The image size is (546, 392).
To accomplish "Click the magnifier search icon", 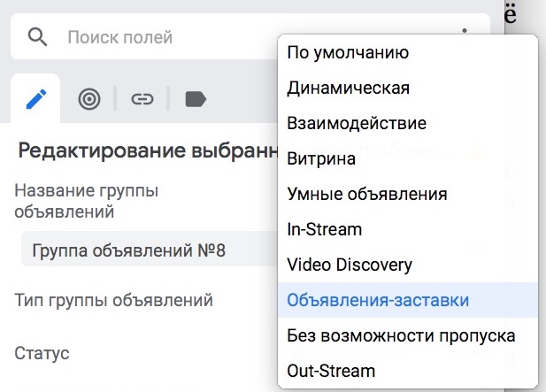I will click(x=37, y=37).
